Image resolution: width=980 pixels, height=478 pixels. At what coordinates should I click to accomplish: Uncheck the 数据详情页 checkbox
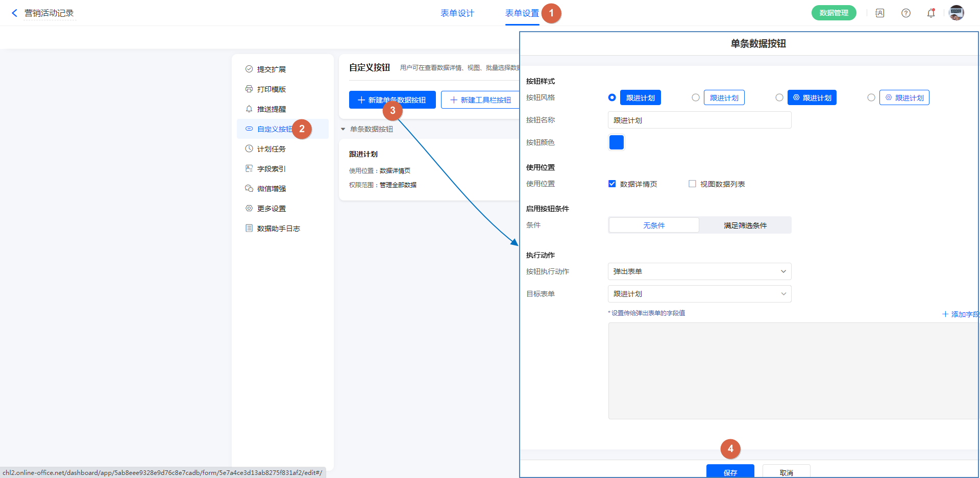(612, 184)
